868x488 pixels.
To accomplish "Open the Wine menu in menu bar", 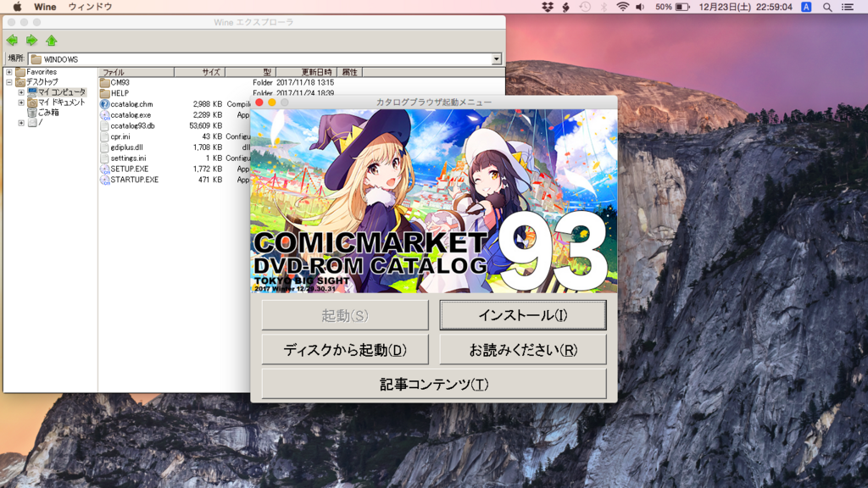I will (45, 7).
